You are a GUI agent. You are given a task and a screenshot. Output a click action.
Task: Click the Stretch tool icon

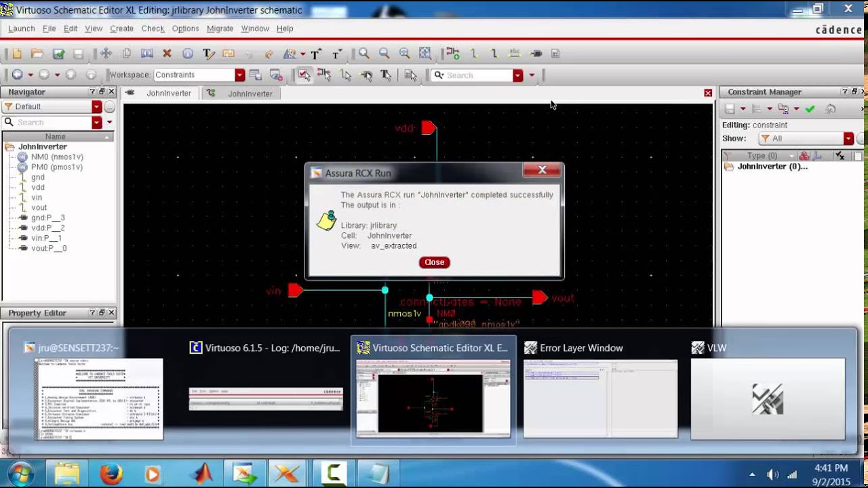146,54
